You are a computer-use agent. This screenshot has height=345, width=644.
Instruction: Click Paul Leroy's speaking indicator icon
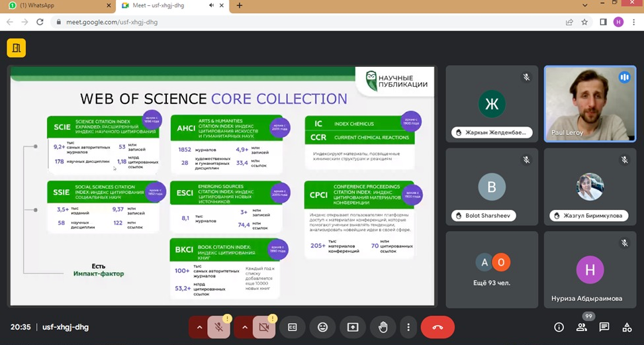(624, 77)
